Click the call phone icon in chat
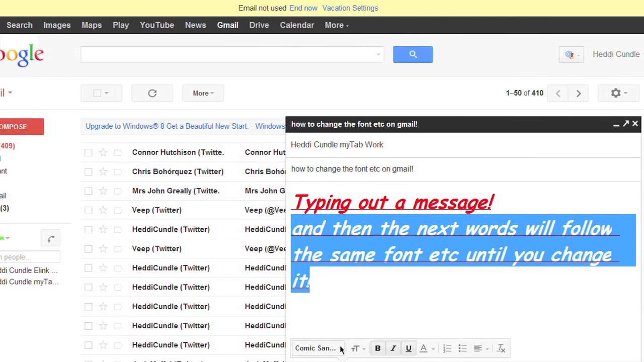This screenshot has width=644, height=362. pyautogui.click(x=51, y=239)
